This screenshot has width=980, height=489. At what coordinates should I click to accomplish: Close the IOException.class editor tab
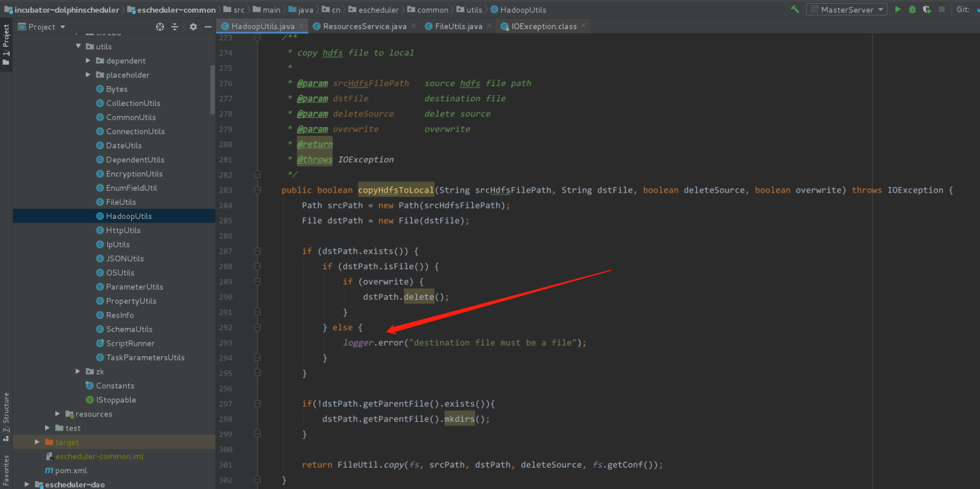583,26
